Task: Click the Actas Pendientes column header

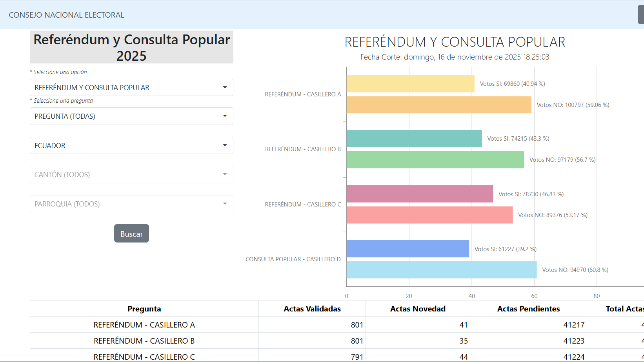Action: pyautogui.click(x=528, y=309)
